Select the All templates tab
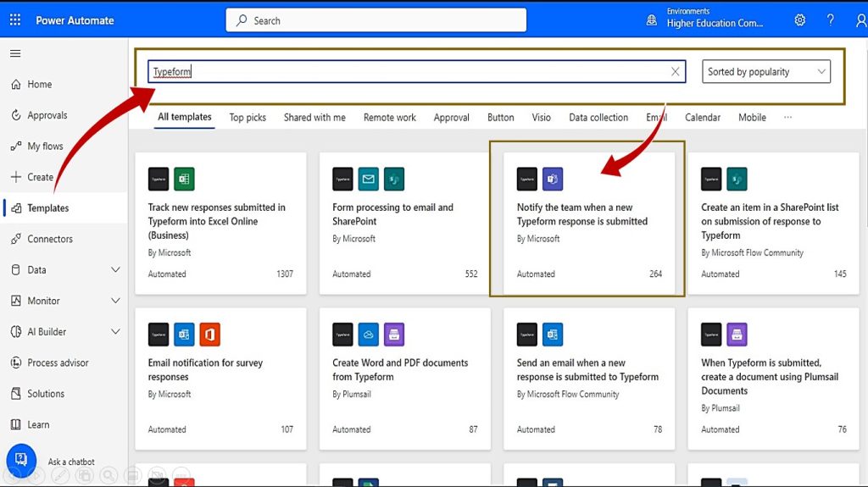Screen dimensions: 868x487 click(184, 117)
